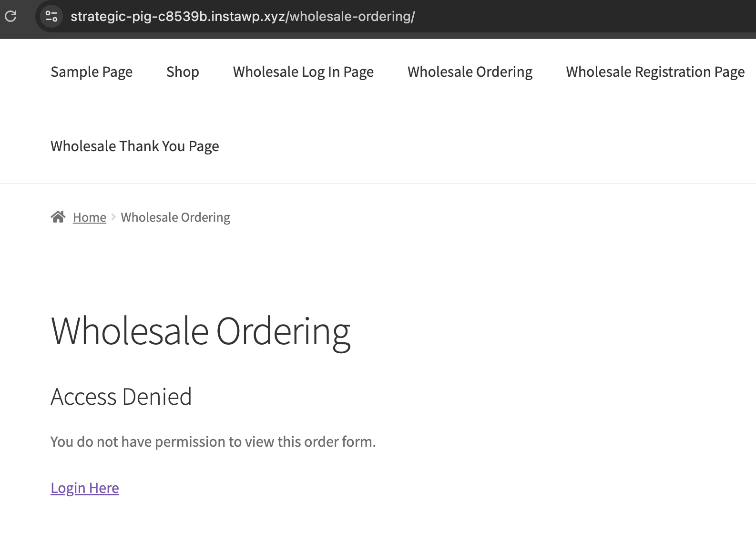
Task: Follow the Home breadcrumb link
Action: tap(90, 217)
